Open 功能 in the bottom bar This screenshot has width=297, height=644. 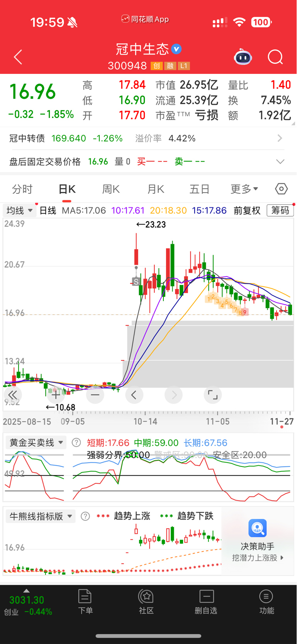tap(266, 602)
